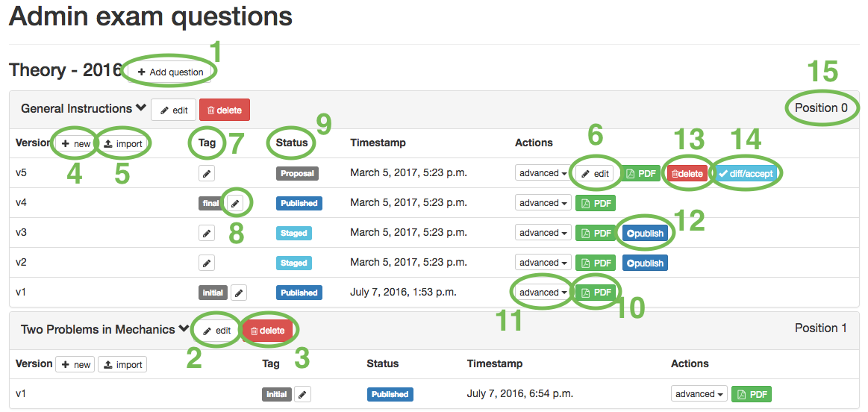Edit the initial tag of General Instructions v1
The width and height of the screenshot is (868, 412).
point(239,293)
